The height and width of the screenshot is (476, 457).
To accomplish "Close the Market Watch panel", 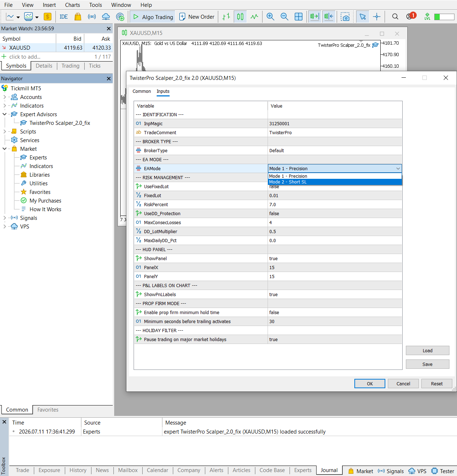I will [x=109, y=28].
